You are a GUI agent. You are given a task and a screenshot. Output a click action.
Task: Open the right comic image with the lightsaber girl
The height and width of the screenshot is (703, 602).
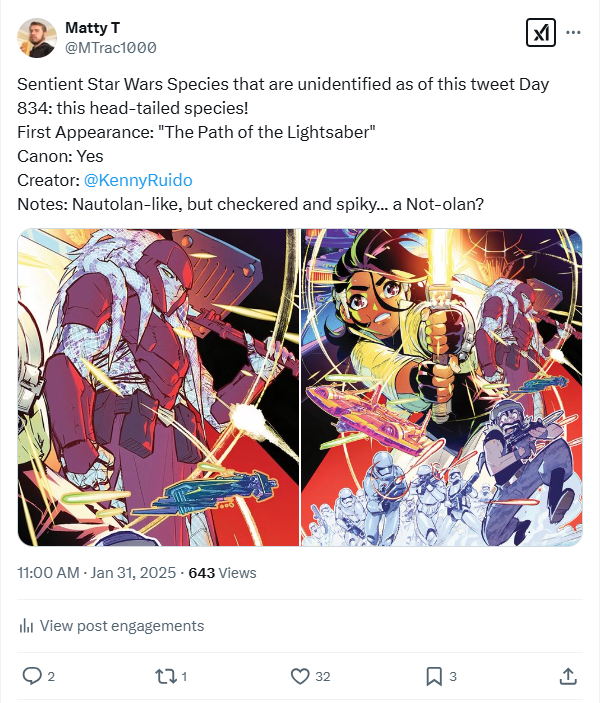pyautogui.click(x=442, y=387)
